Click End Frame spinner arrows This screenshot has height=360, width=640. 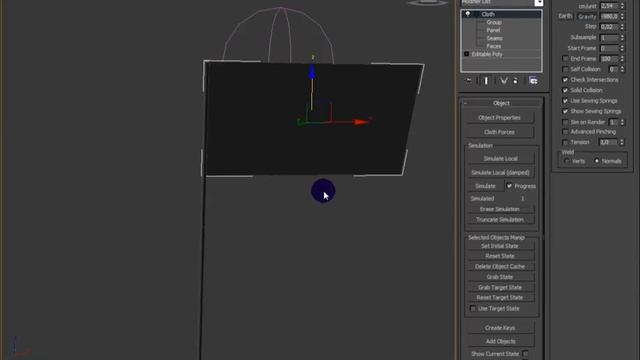coord(622,59)
